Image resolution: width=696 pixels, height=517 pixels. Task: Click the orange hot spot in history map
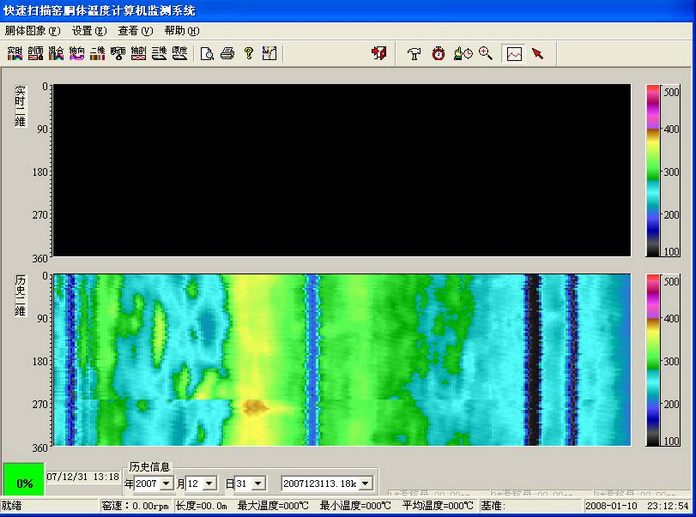click(254, 406)
